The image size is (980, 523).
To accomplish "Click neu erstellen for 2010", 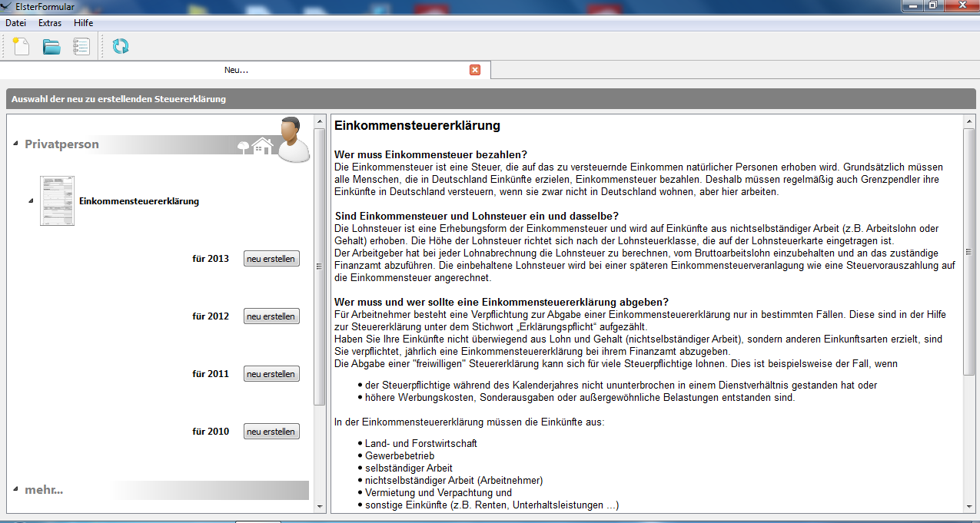I will click(x=271, y=432).
